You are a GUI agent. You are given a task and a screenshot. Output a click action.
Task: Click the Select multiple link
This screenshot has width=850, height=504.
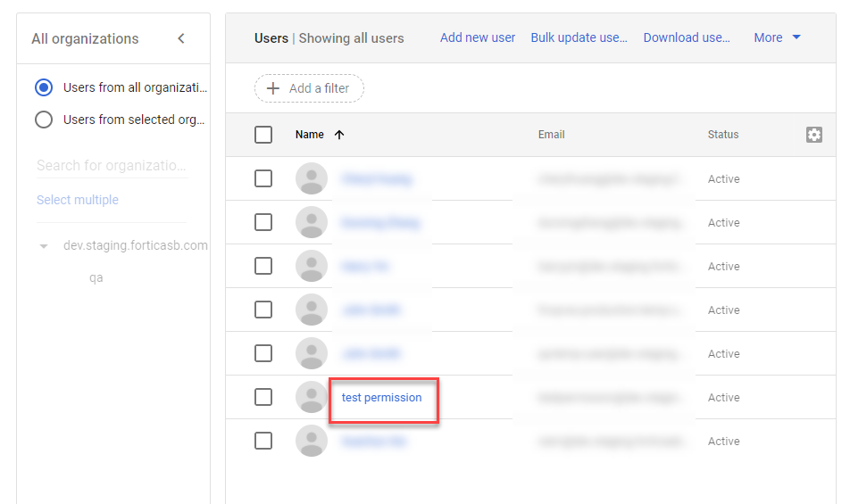78,200
